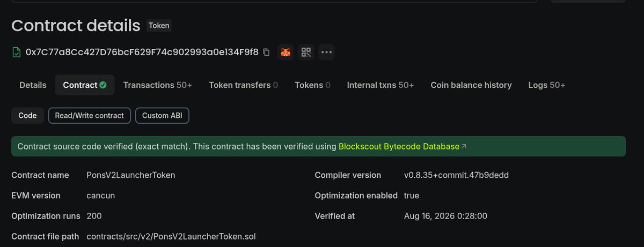Viewport: 644px width, 247px height.
Task: Open Read/Write contract section
Action: click(x=89, y=115)
